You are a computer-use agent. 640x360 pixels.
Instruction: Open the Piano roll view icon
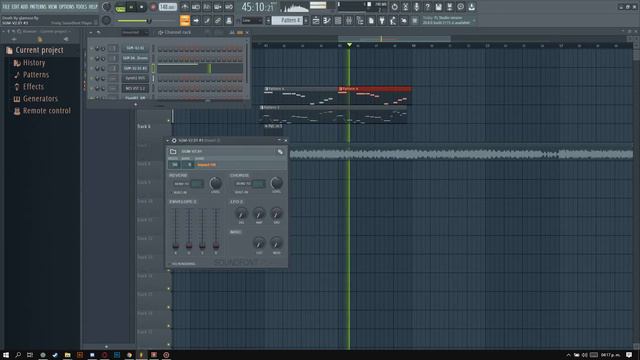pos(327,20)
